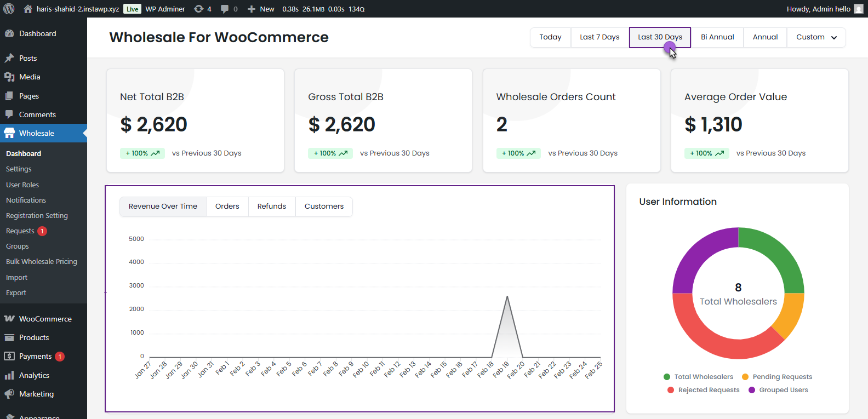868x419 pixels.
Task: Open the Custom date range dropdown
Action: click(816, 37)
